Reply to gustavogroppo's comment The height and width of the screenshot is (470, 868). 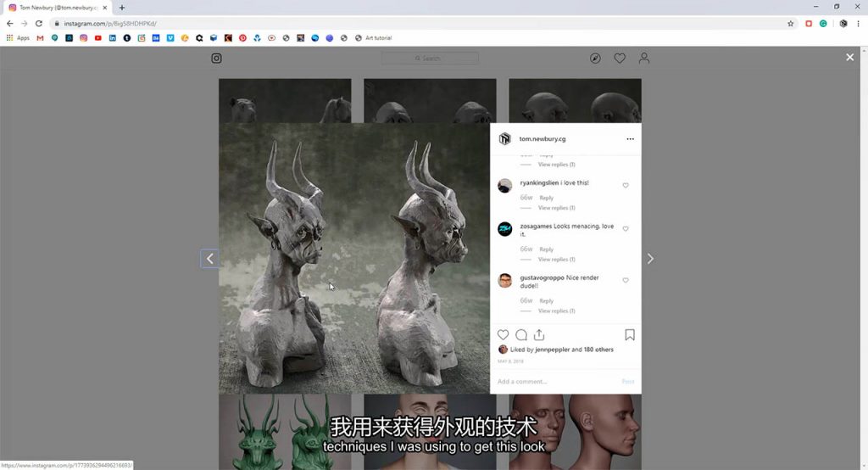pyautogui.click(x=547, y=301)
